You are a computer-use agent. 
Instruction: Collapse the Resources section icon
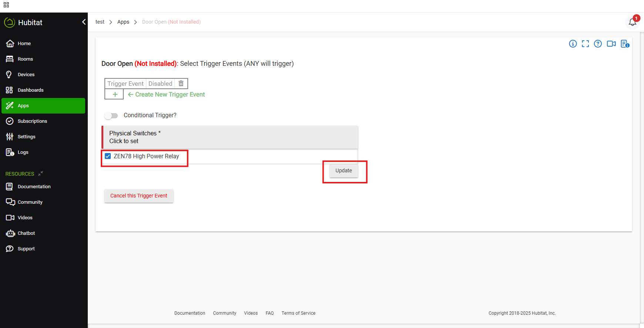[x=41, y=173]
